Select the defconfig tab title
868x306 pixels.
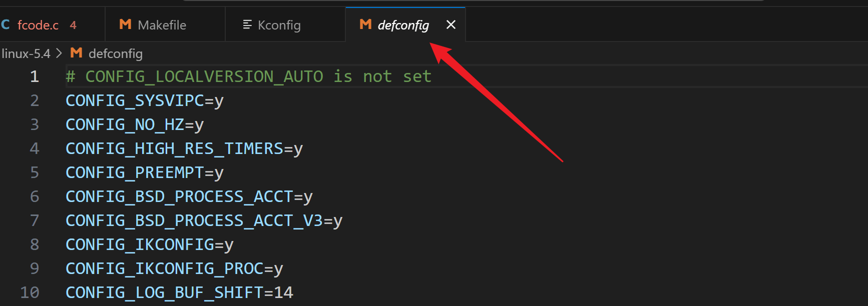(403, 25)
